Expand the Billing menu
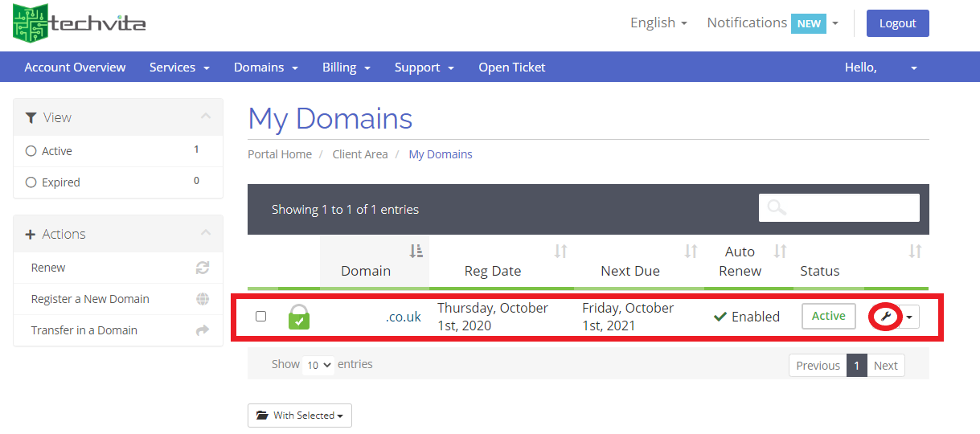The height and width of the screenshot is (434, 980). click(x=346, y=68)
